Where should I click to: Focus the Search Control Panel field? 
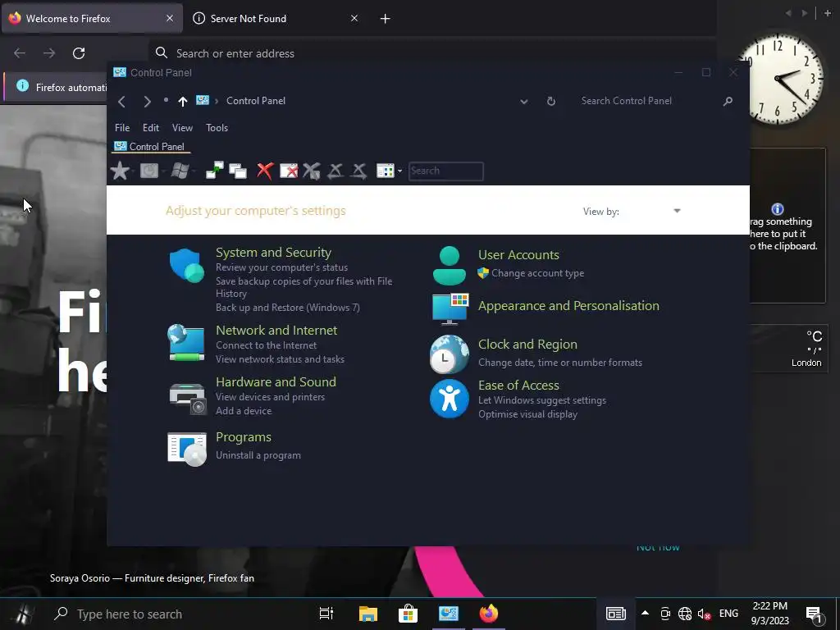[648, 101]
